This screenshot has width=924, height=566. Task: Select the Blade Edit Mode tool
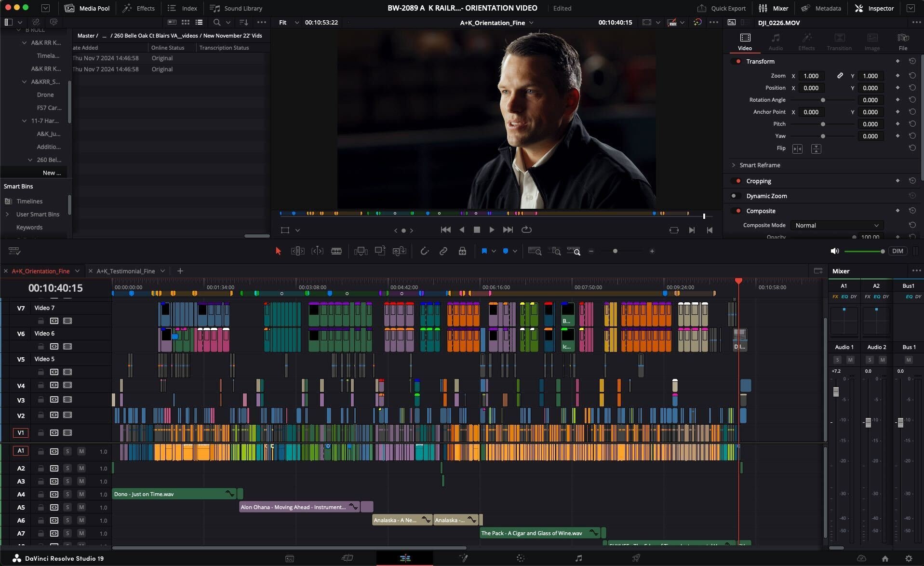click(x=336, y=251)
